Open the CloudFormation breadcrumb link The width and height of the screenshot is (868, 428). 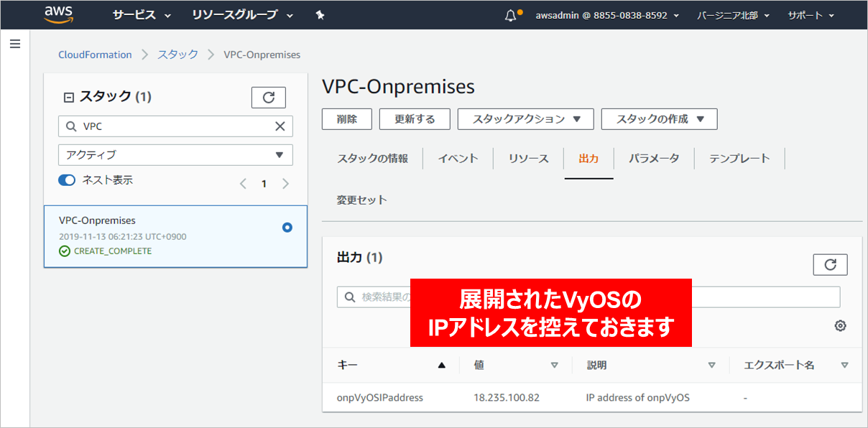pos(95,55)
